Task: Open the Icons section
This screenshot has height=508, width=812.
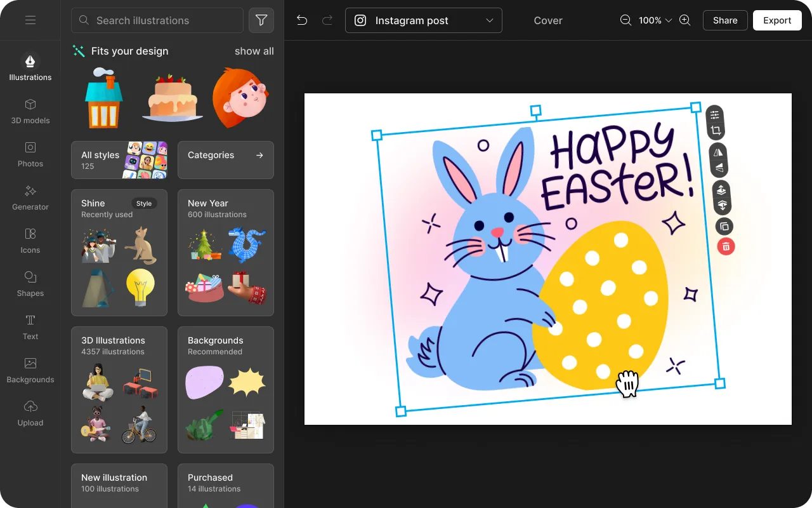Action: [x=30, y=240]
